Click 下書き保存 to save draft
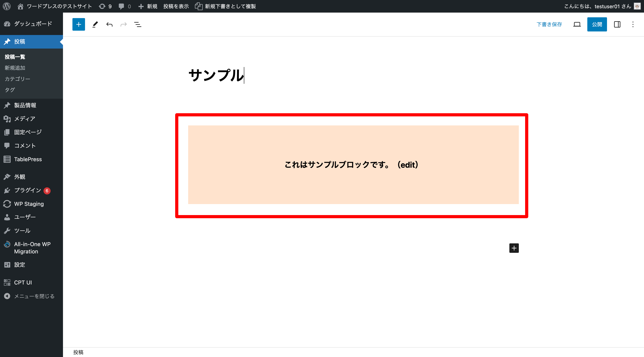The height and width of the screenshot is (357, 644). click(x=549, y=24)
